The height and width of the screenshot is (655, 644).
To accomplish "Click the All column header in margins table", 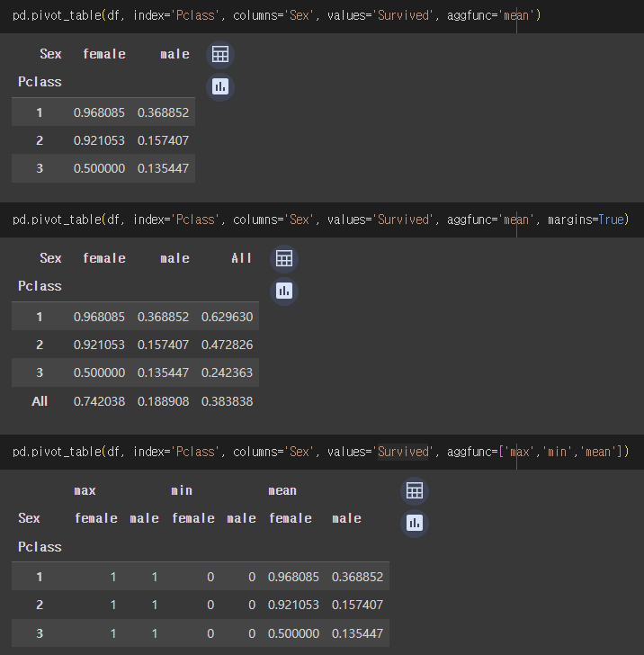I will [241, 258].
